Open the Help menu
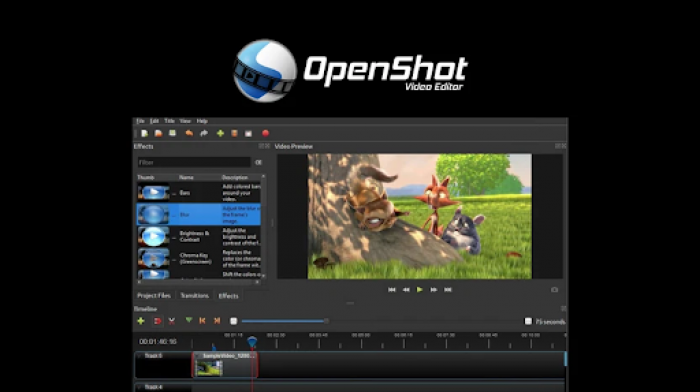This screenshot has width=700, height=392. [202, 121]
